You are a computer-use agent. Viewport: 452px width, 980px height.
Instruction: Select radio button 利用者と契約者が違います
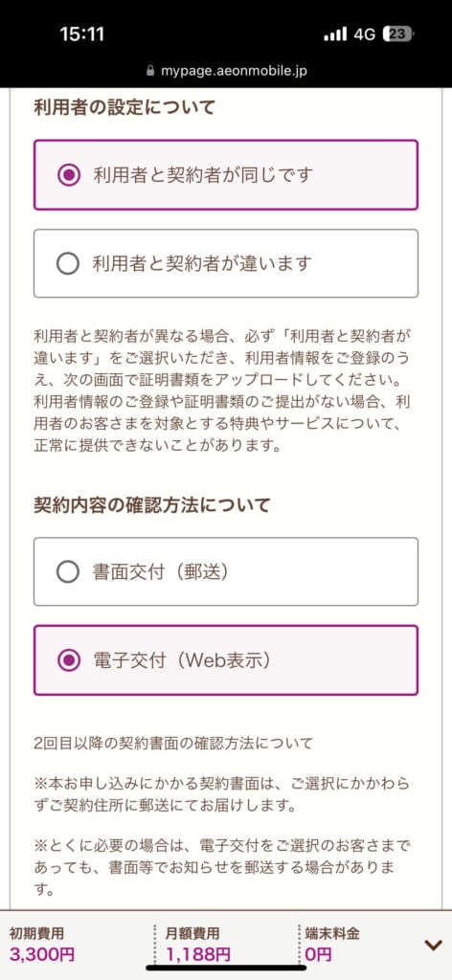[68, 264]
